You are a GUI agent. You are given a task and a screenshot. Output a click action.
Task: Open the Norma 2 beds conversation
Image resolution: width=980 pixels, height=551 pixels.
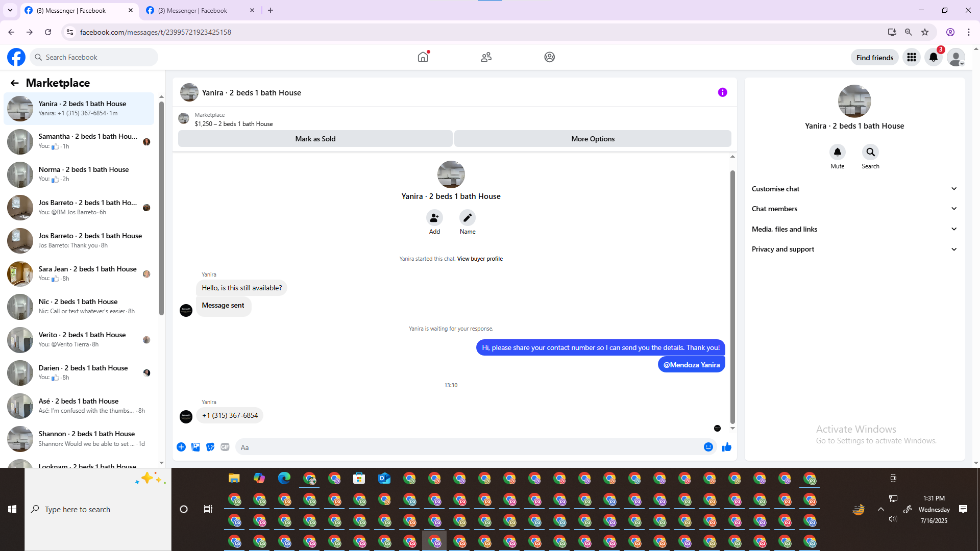(x=79, y=174)
